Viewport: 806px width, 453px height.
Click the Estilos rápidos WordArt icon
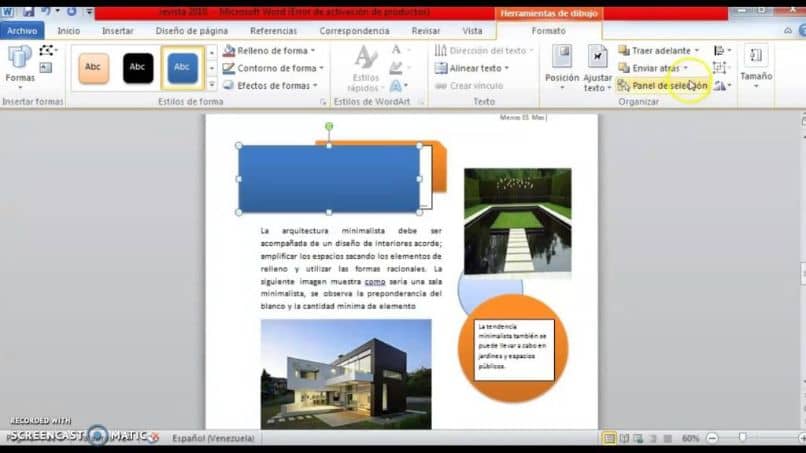click(366, 68)
